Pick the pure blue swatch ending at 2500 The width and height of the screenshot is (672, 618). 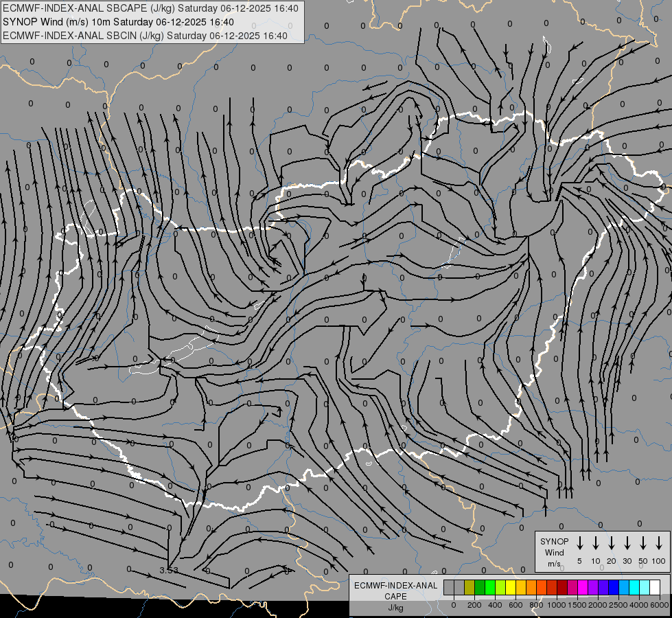tap(614, 587)
